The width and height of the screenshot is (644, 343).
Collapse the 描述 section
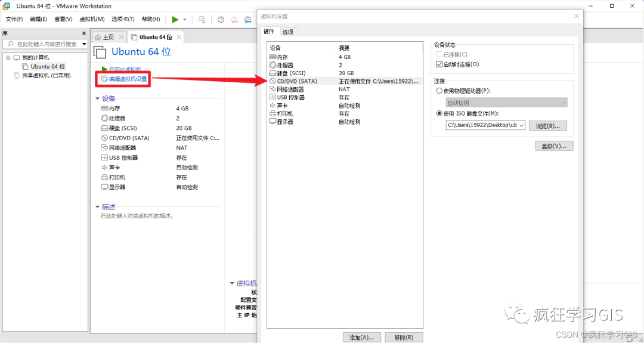tap(97, 207)
